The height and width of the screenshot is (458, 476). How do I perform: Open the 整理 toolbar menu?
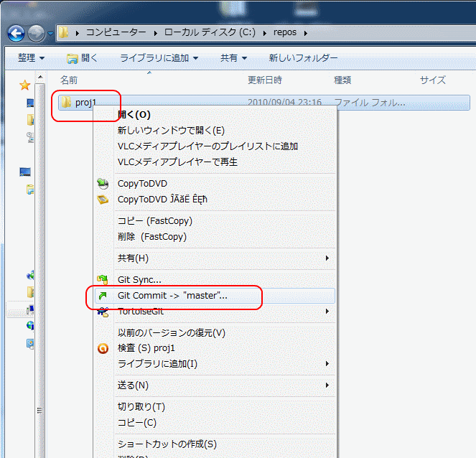(x=31, y=57)
